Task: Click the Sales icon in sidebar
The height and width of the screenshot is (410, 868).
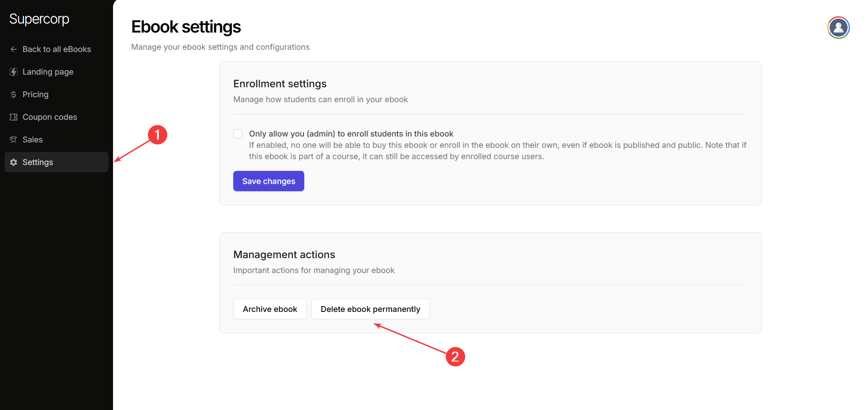Action: [14, 140]
